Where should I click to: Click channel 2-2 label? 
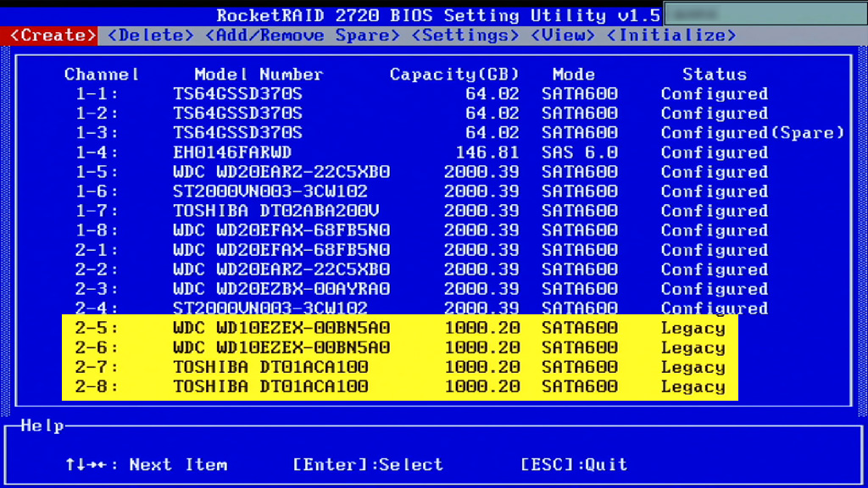[x=97, y=269]
